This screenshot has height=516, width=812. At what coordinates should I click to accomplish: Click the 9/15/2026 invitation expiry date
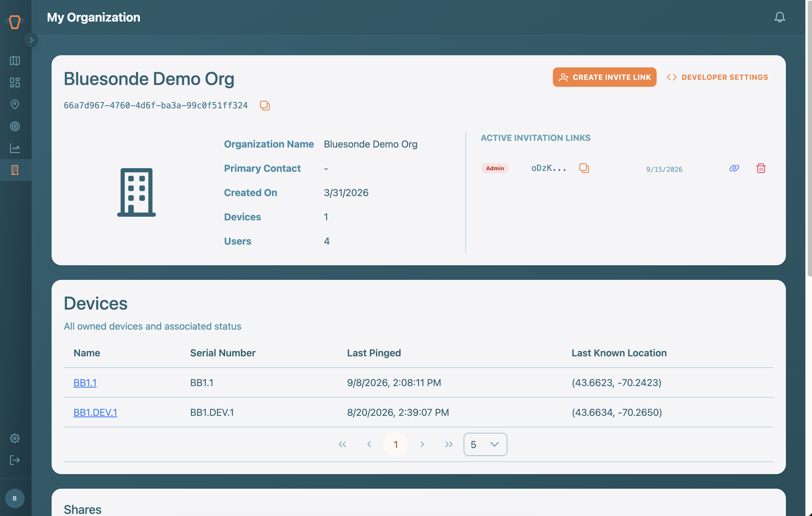tap(664, 169)
